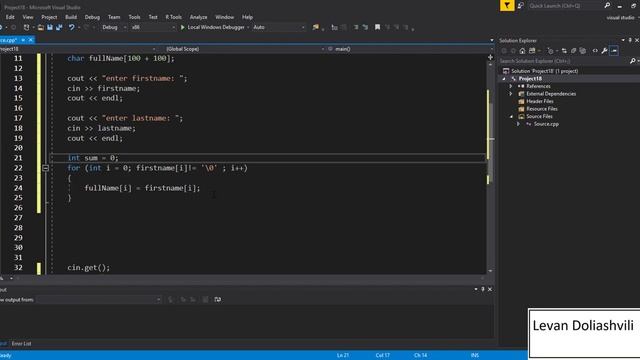Open the Window menu
Screen dimensions: 640x360
click(224, 17)
